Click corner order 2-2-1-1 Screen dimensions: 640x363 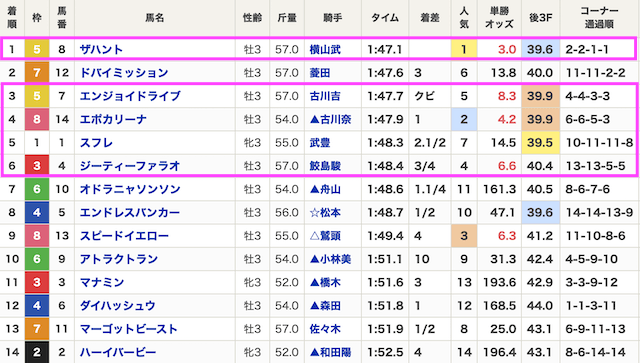tap(587, 49)
